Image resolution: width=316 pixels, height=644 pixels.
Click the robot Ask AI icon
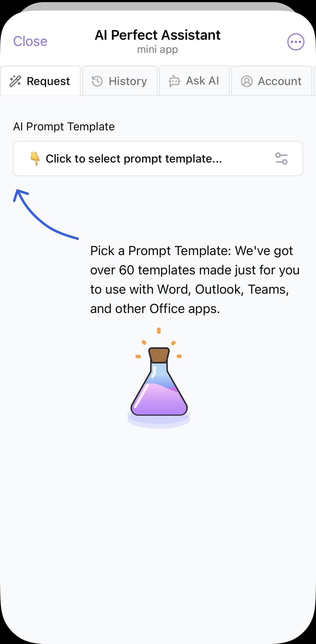tap(174, 81)
